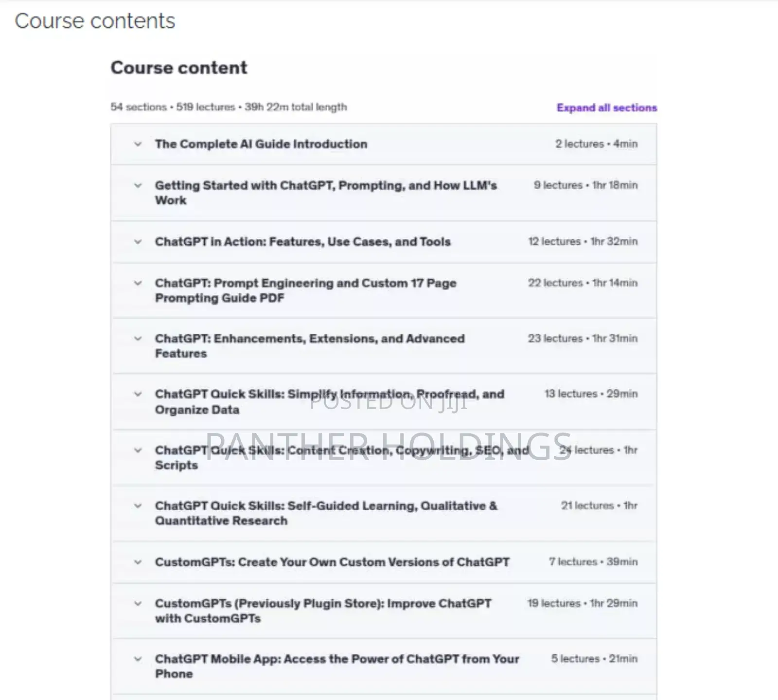Open the Prompt Engineering section
Screen dimensions: 778x700
[x=305, y=290]
